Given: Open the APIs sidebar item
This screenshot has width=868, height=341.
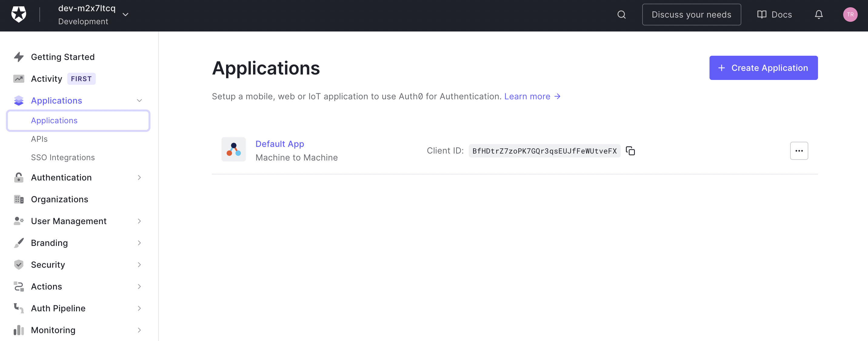Looking at the screenshot, I should [39, 139].
